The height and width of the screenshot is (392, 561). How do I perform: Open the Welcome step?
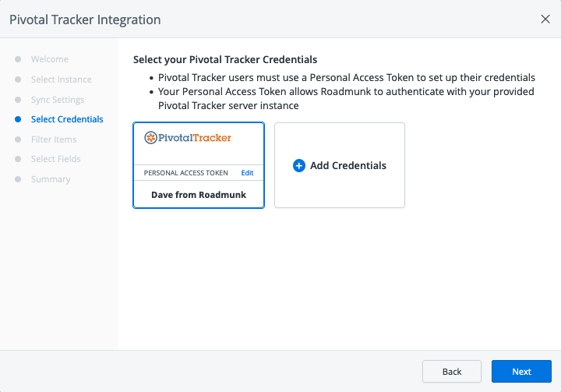point(50,59)
